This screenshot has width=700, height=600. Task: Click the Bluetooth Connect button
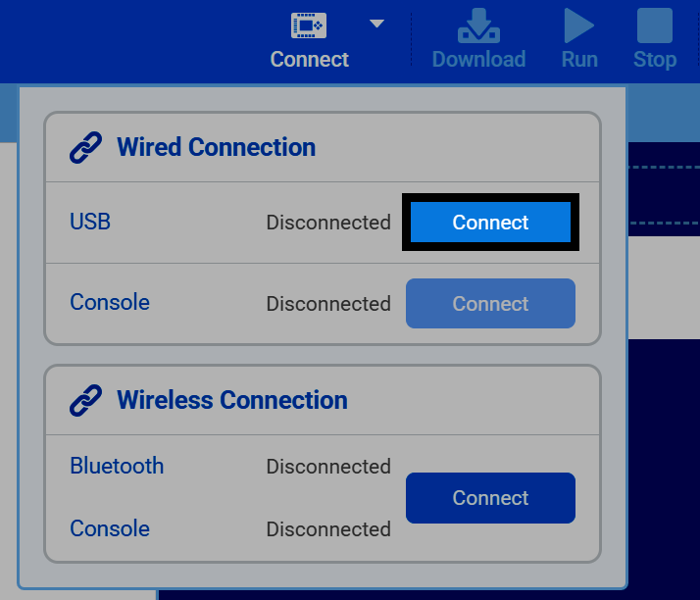point(490,498)
